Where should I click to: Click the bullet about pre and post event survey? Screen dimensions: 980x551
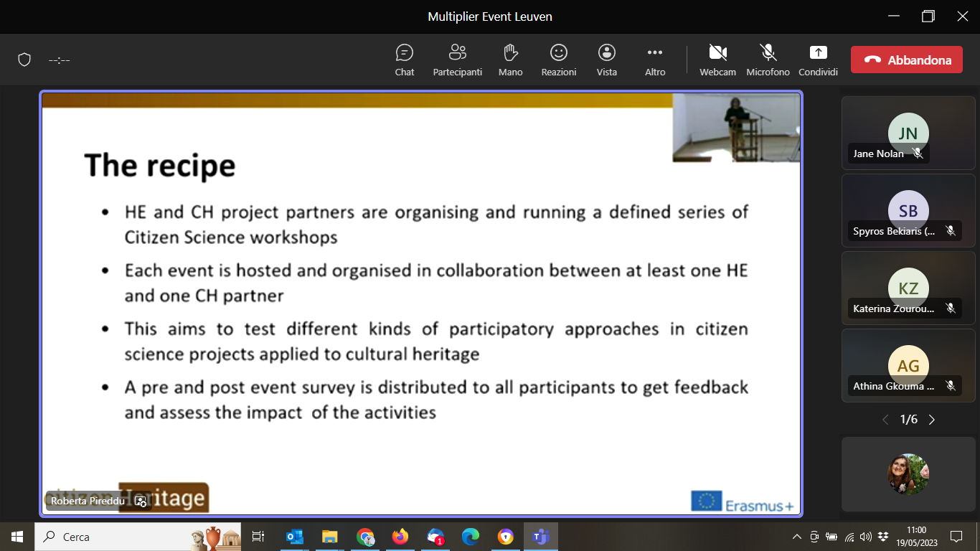pos(436,400)
